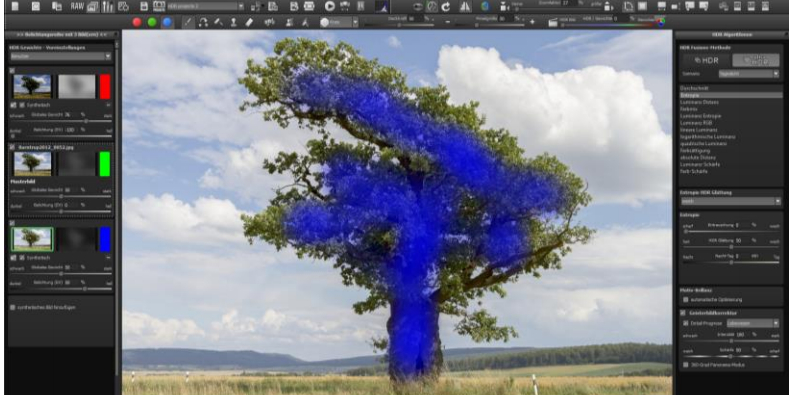Open the Detail-Prognose dropdown
790x395 pixels.
coord(753,323)
